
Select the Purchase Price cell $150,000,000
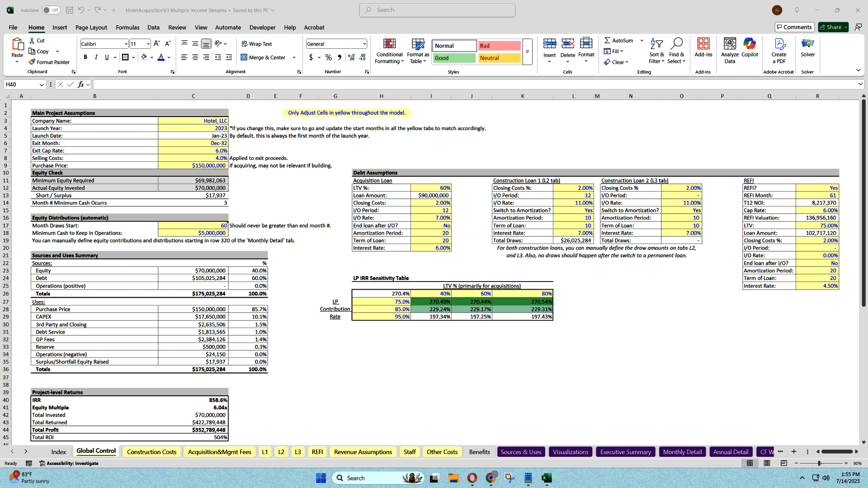(193, 165)
